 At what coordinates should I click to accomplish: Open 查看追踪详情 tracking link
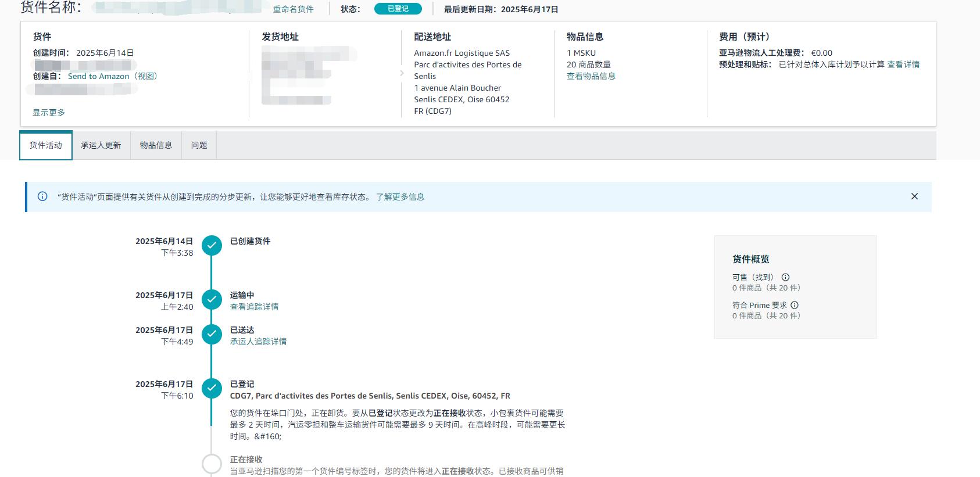click(x=254, y=307)
